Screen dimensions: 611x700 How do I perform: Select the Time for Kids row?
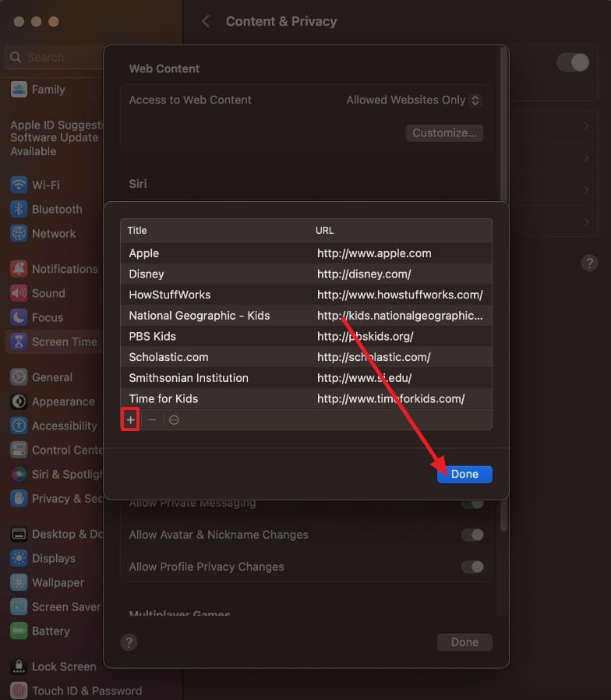point(306,398)
